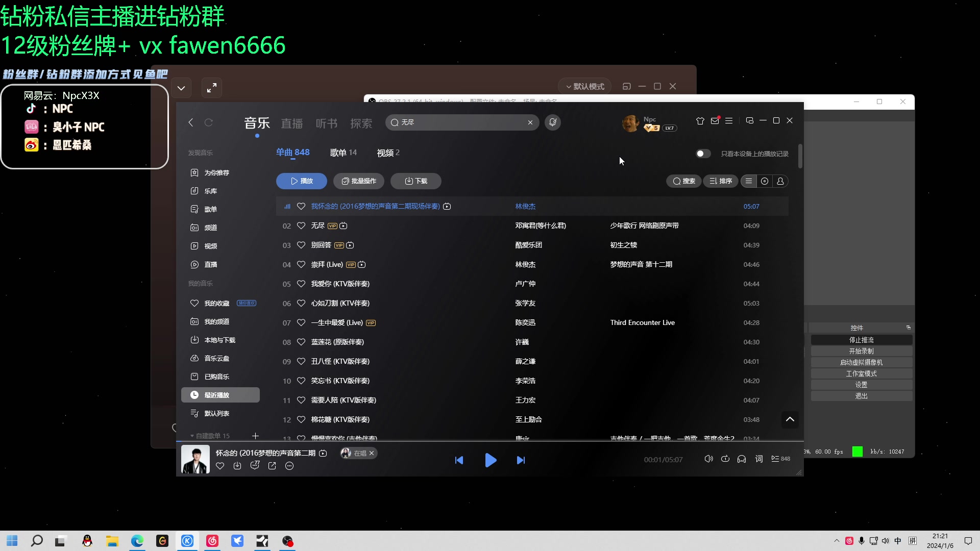Open the volume speaker control

[708, 459]
